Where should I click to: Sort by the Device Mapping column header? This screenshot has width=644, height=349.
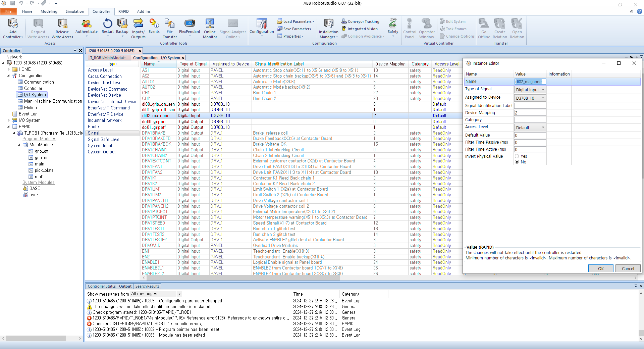(x=390, y=64)
